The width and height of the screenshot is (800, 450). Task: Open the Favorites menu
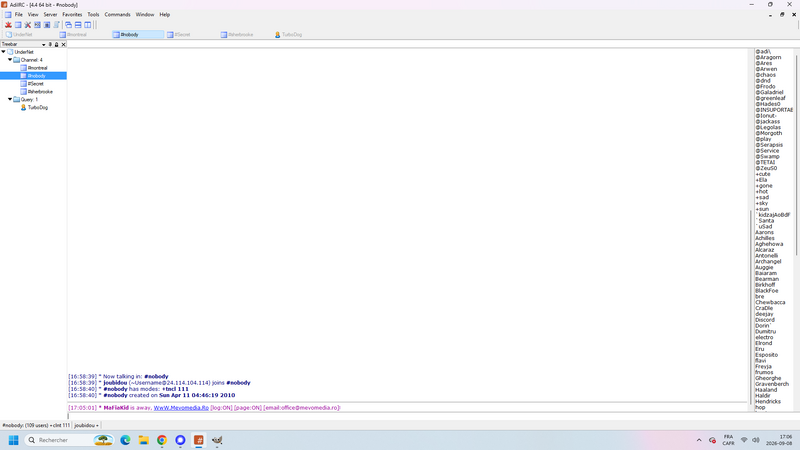pos(72,15)
